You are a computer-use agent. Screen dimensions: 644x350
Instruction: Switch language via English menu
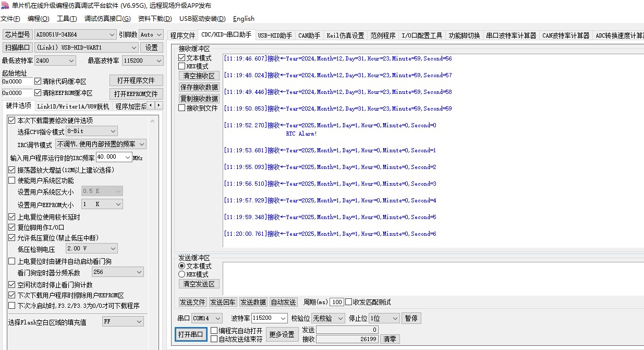coord(244,19)
